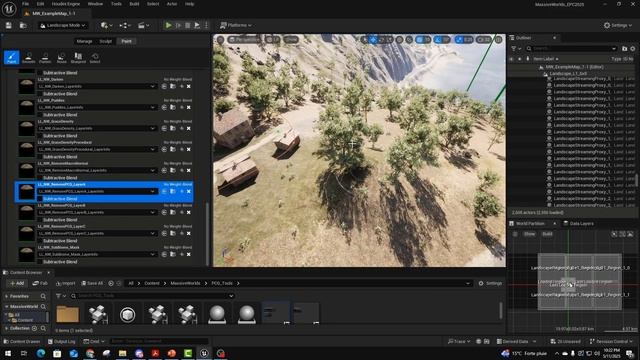640x360 pixels.
Task: Toggle Subtractive Blend under LL_MW_Darken
Action: tap(40, 94)
